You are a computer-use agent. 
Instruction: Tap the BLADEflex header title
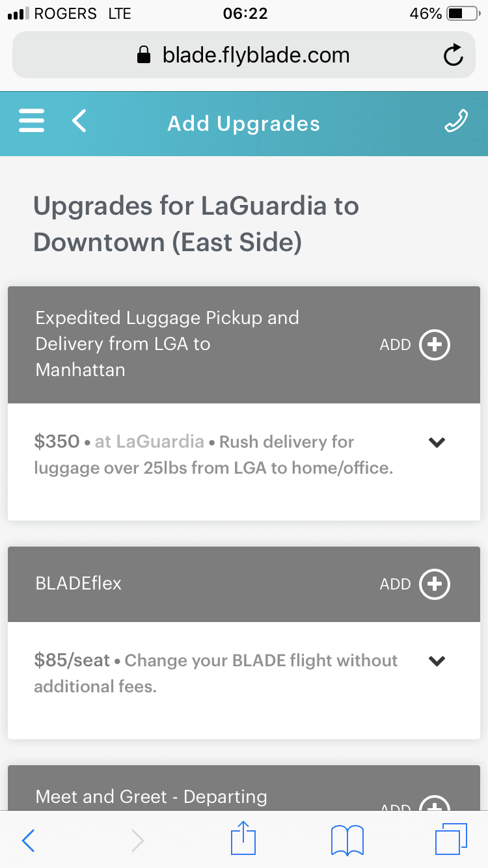[x=79, y=583]
